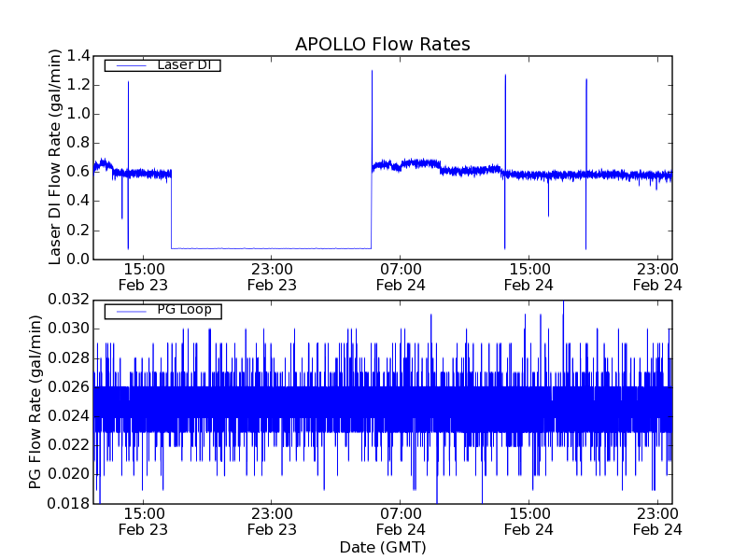Image resolution: width=747 pixels, height=560 pixels.
Task: Click the 0.0 tick on Laser DI axis
Action: point(78,259)
